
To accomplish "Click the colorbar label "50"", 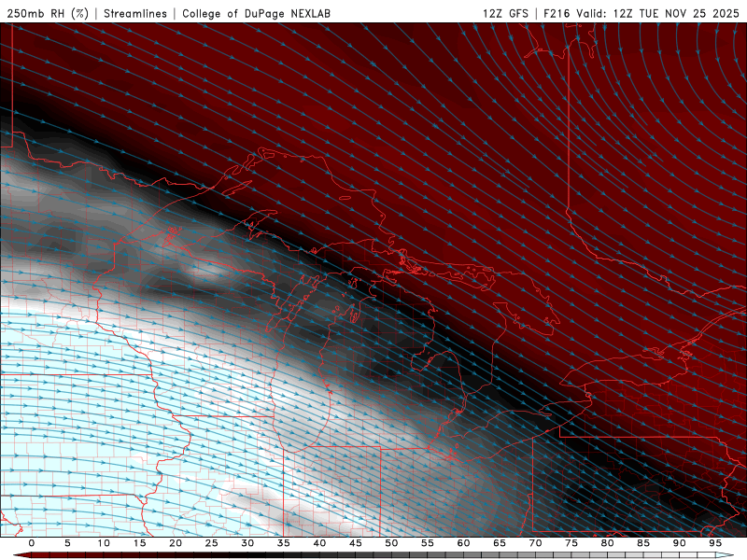I will pos(391,543).
